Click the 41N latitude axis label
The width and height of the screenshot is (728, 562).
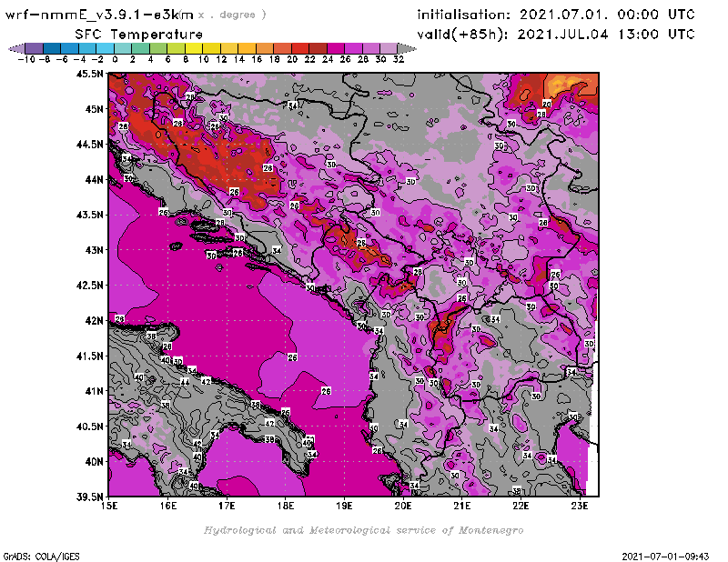(94, 391)
